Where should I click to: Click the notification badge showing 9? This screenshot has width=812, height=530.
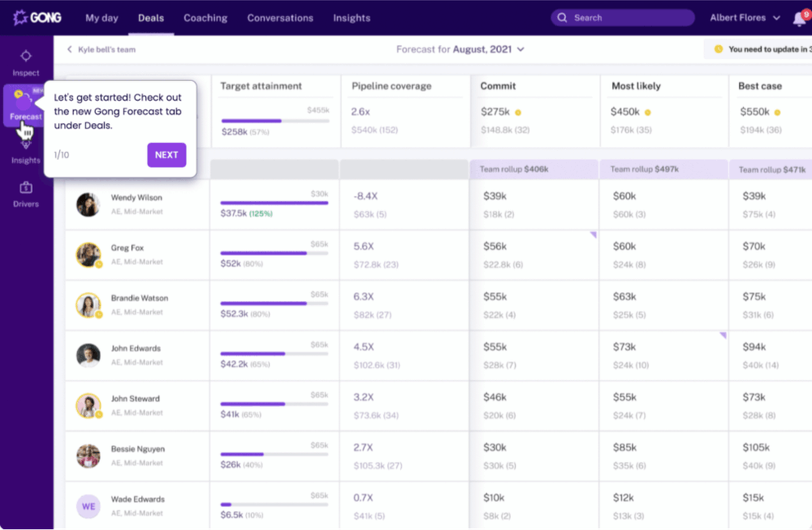click(805, 13)
